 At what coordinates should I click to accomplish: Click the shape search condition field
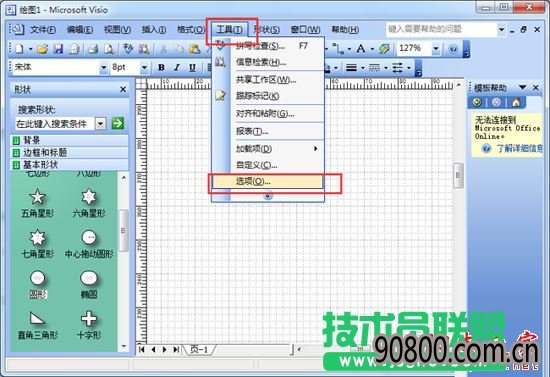55,123
